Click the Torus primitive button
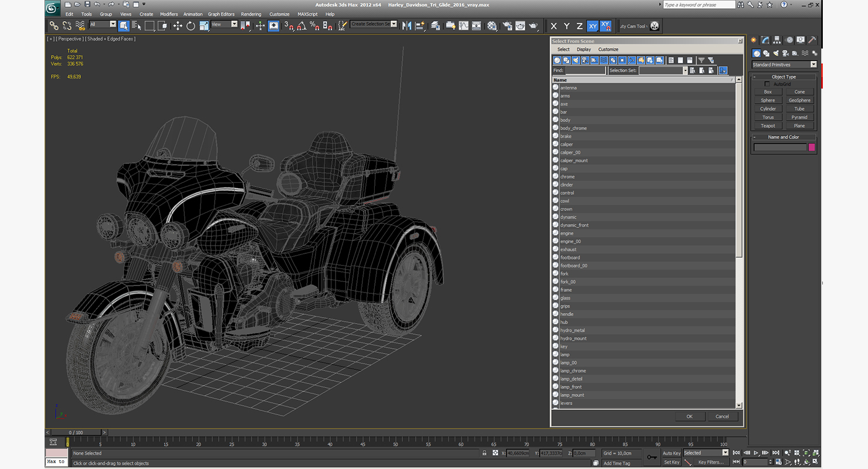868x469 pixels. coord(768,117)
